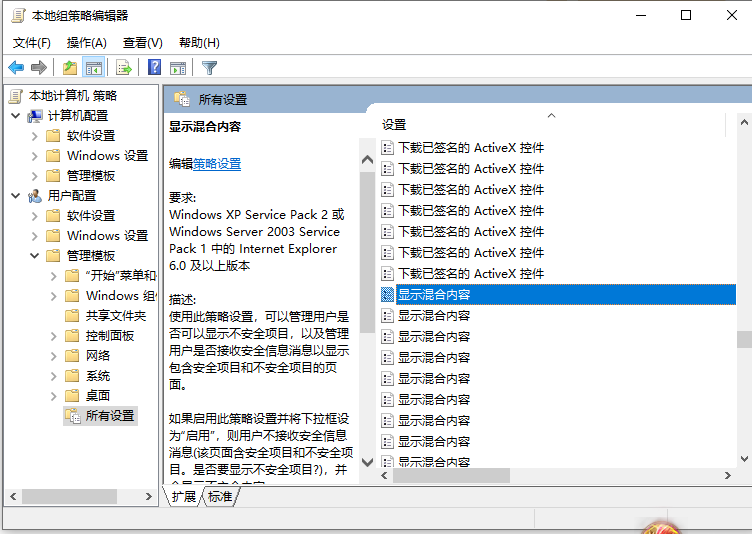This screenshot has width=752, height=534.
Task: Click the 策略设置 edit link
Action: [x=217, y=164]
